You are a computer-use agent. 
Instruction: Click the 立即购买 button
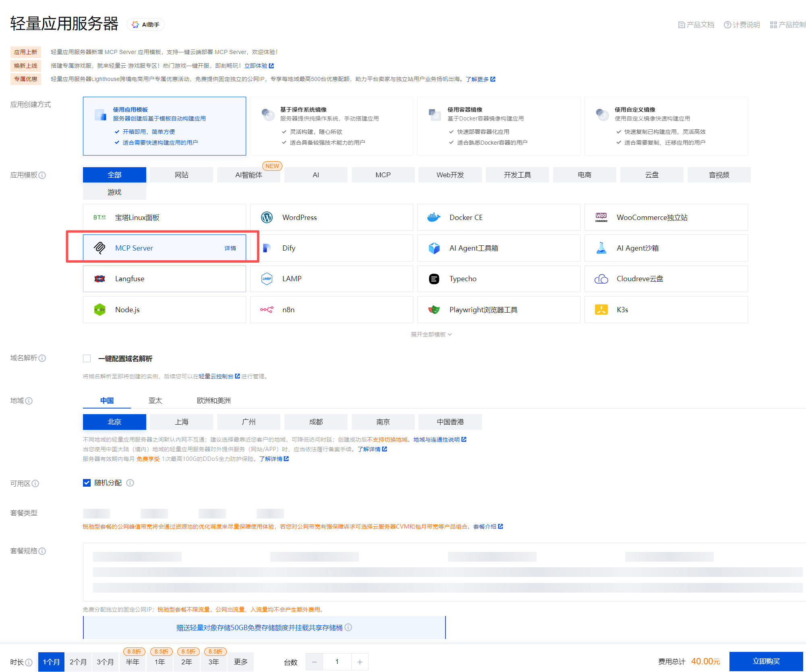[766, 662]
